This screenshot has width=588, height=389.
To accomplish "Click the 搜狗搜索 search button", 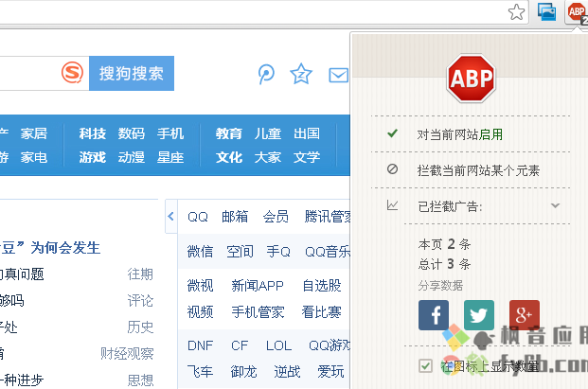I will tap(132, 73).
